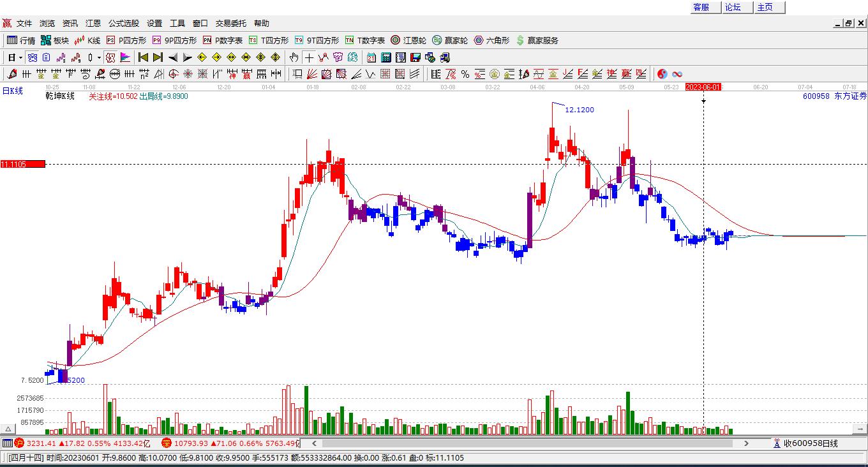Click the red circle crosshair target icon
Screen dimensions: 868x467
point(173,74)
